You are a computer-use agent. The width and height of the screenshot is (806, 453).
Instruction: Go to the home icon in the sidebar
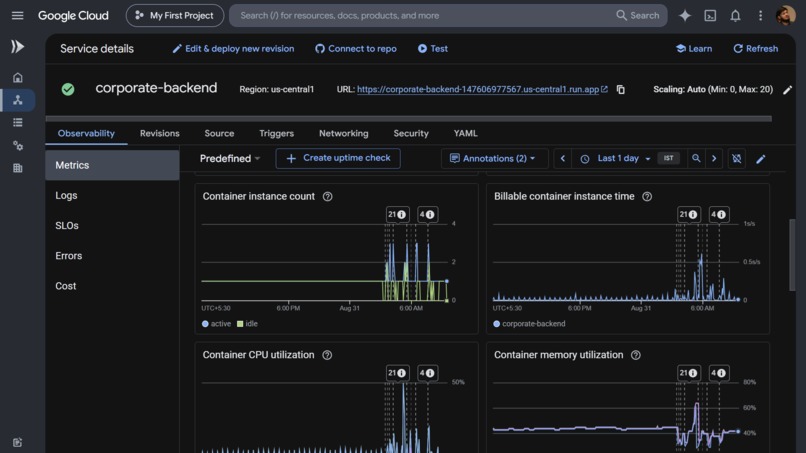coord(17,78)
